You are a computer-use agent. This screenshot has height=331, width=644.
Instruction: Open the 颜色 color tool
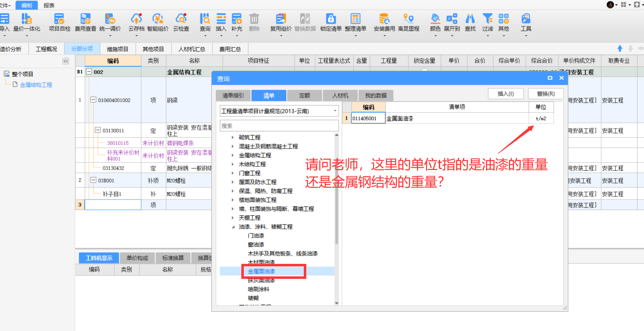click(435, 22)
